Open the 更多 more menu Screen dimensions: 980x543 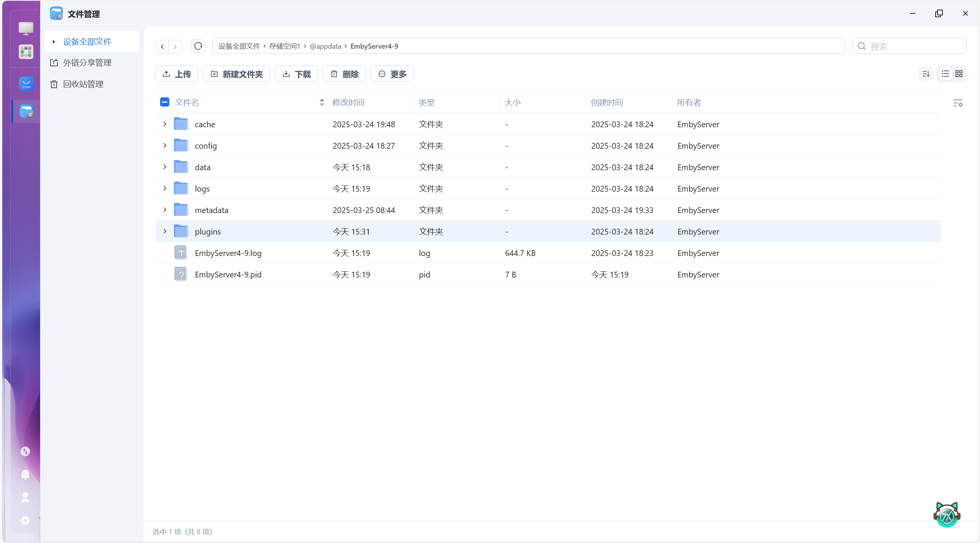click(x=392, y=74)
